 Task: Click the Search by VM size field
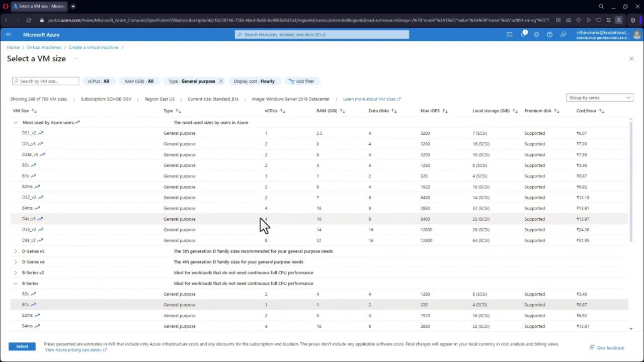[46, 81]
